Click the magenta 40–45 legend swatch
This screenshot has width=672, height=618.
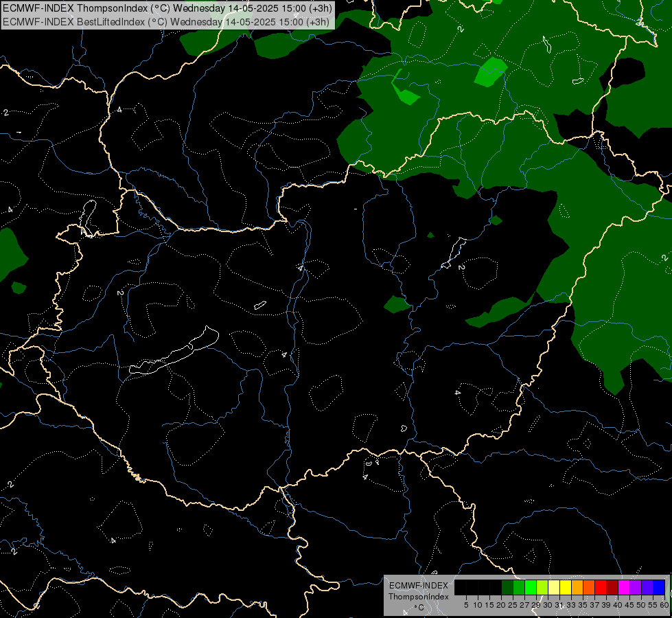624,587
